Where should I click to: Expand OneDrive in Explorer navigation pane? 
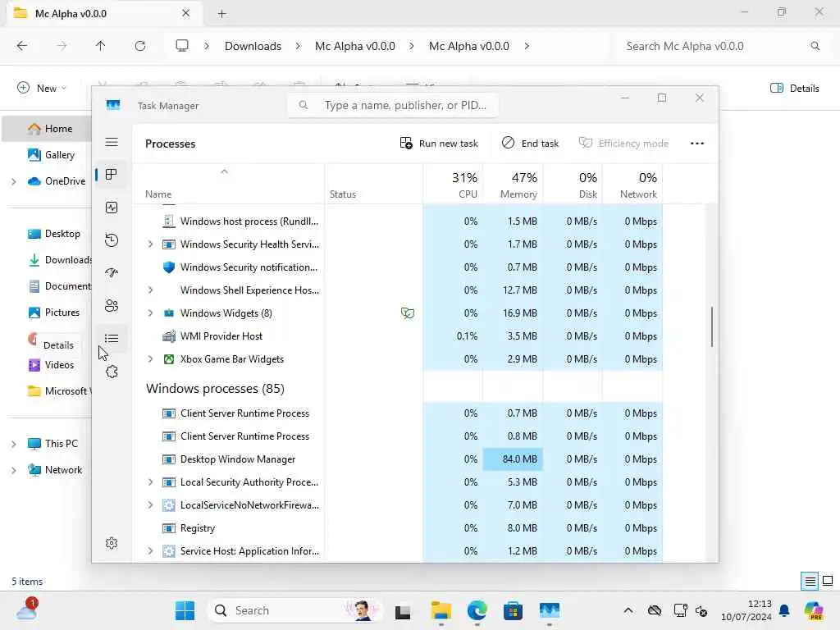pyautogui.click(x=13, y=181)
